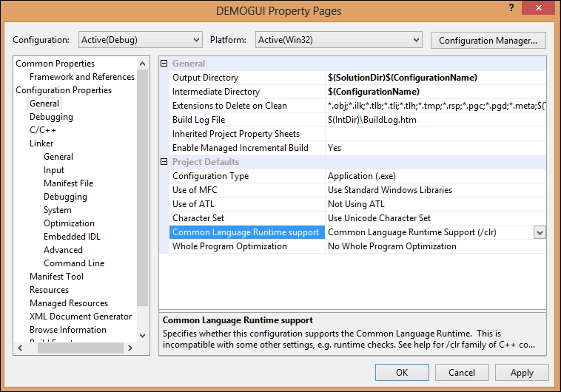Click the bold $(ConfigurationName) intermediate value
Image resolution: width=561 pixels, height=392 pixels.
coord(374,92)
